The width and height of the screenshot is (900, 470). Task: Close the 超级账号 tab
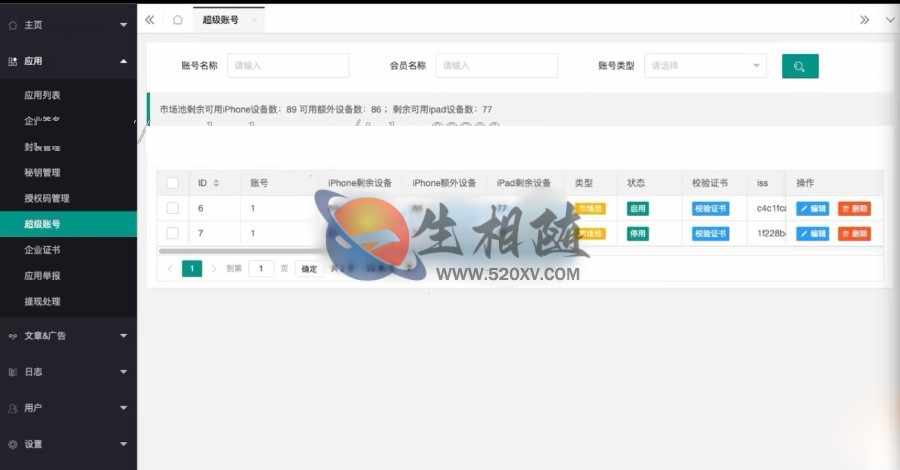[254, 20]
